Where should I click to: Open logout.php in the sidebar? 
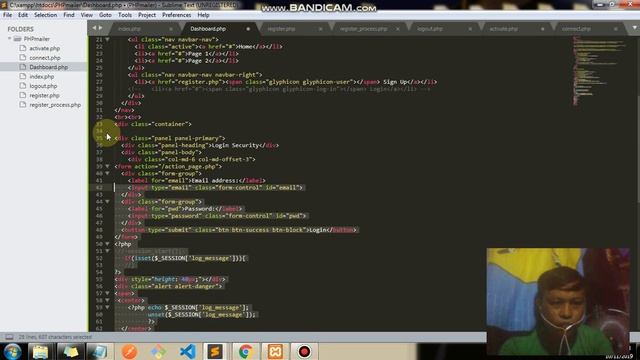coord(43,86)
